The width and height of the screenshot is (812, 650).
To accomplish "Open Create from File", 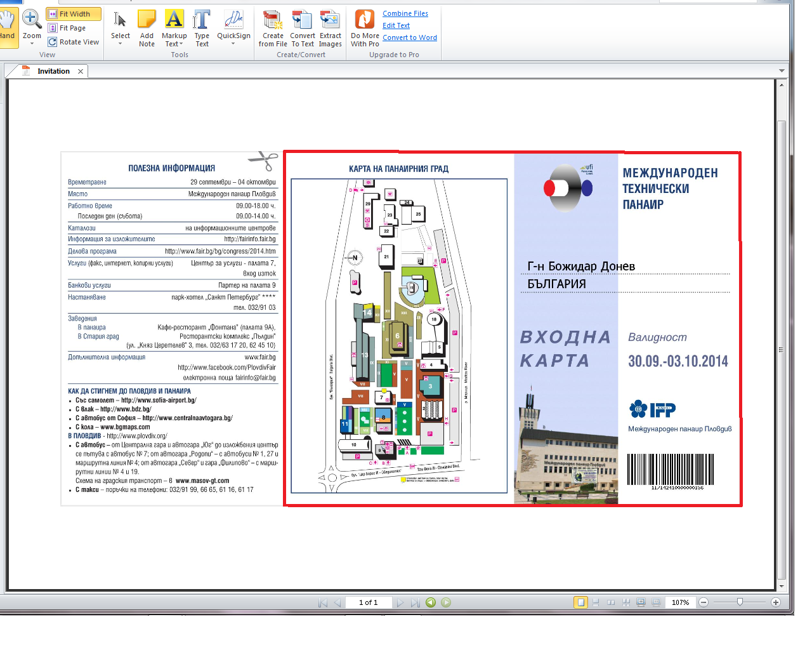I will point(273,28).
